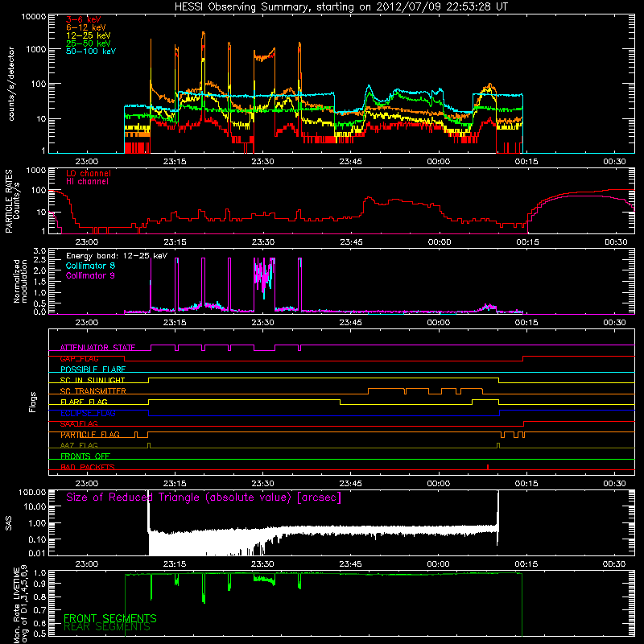Click the 'LO channel' legend label
Screen dimensions: 644x644
tap(89, 173)
